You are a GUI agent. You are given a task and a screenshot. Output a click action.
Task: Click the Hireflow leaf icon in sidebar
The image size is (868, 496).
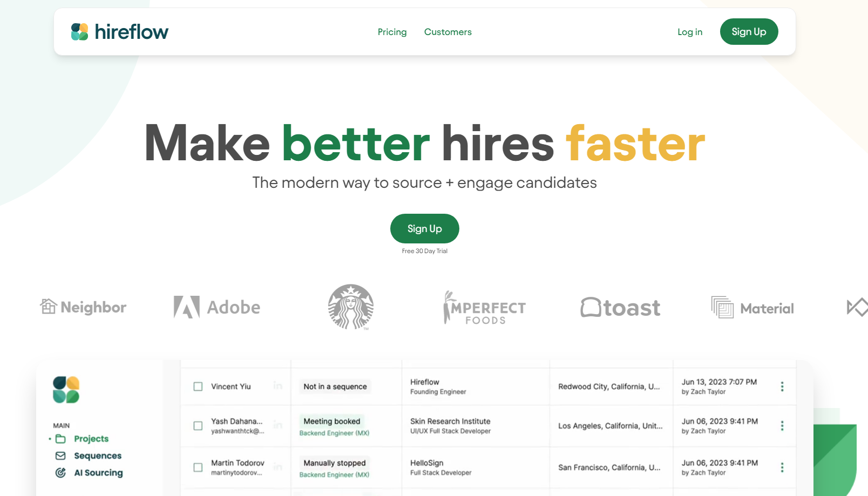click(x=66, y=390)
